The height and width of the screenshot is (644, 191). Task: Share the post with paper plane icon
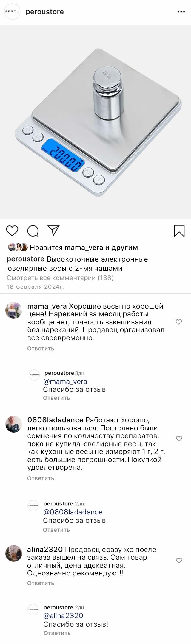(54, 231)
